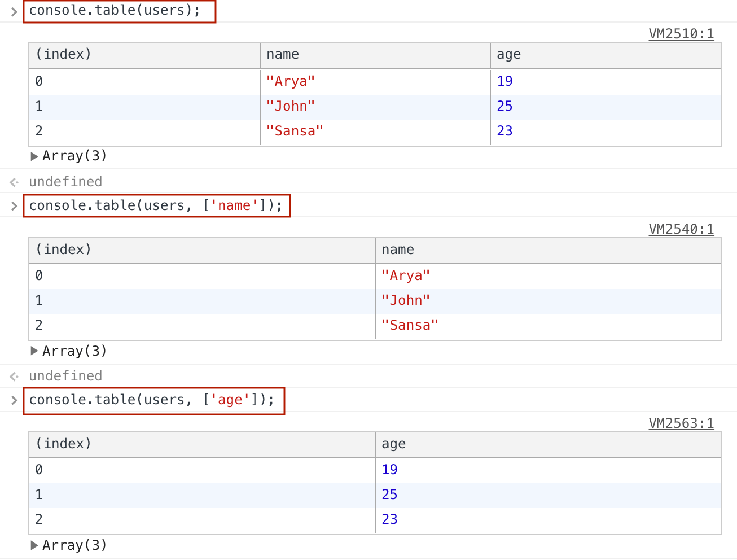Click "Sansa" cell in name-only table
The width and height of the screenshot is (737, 560).
point(549,326)
